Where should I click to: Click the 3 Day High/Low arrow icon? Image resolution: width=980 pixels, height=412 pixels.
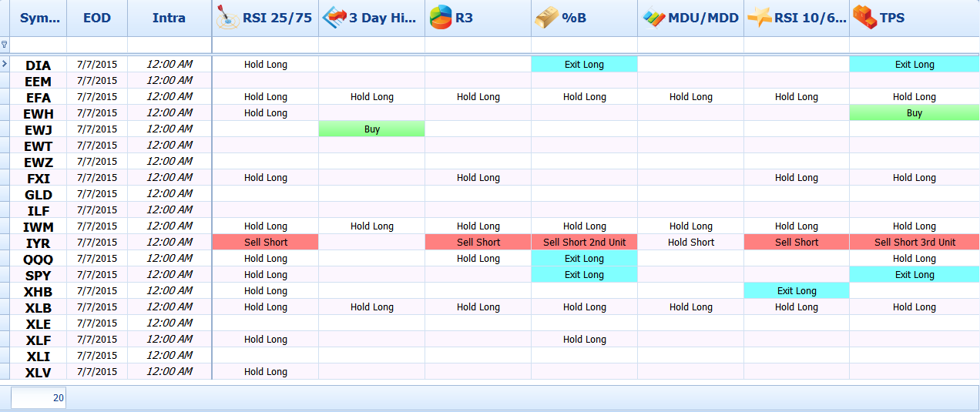pos(334,18)
